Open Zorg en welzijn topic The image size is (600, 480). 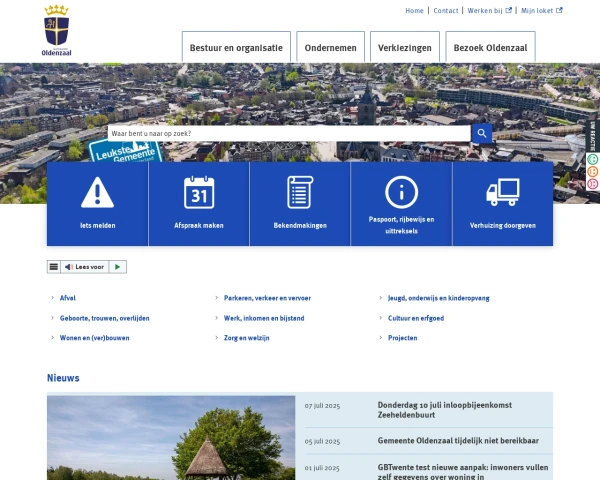pyautogui.click(x=246, y=338)
